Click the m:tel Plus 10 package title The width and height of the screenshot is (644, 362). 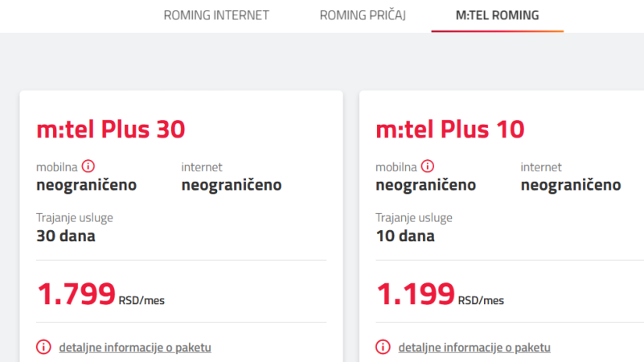tap(450, 129)
